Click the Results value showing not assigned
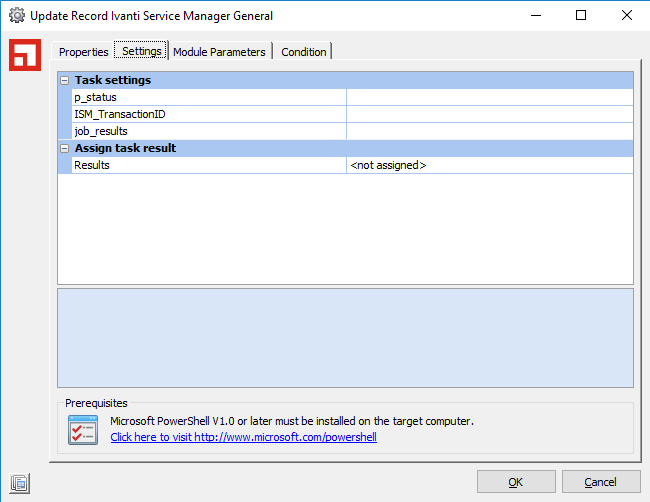The height and width of the screenshot is (502, 650). (x=490, y=165)
